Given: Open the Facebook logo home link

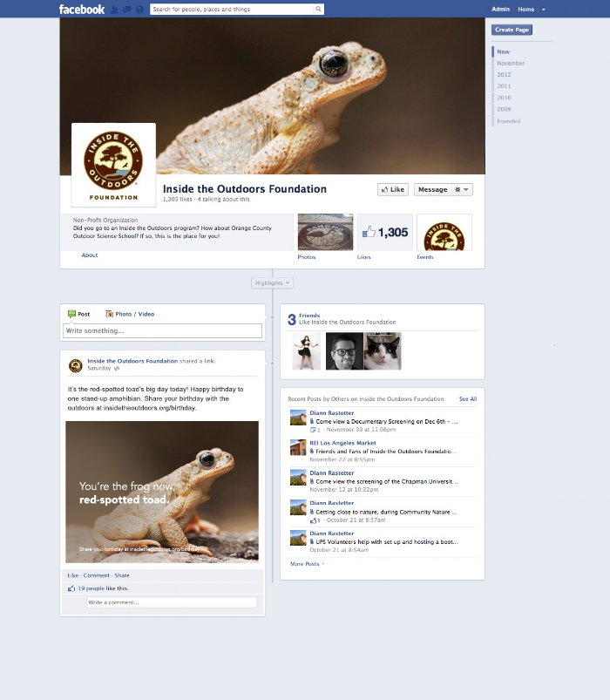Looking at the screenshot, I should (x=82, y=9).
